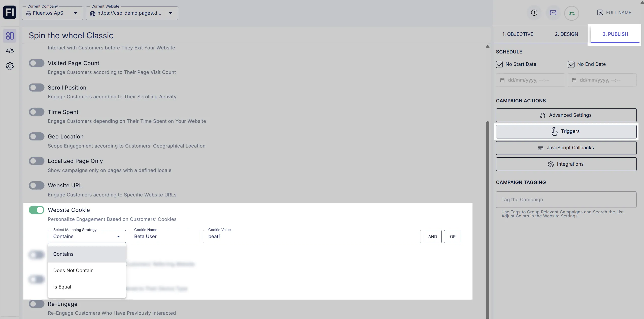The width and height of the screenshot is (644, 319).
Task: Enable the Geo Location toggle
Action: (x=37, y=136)
